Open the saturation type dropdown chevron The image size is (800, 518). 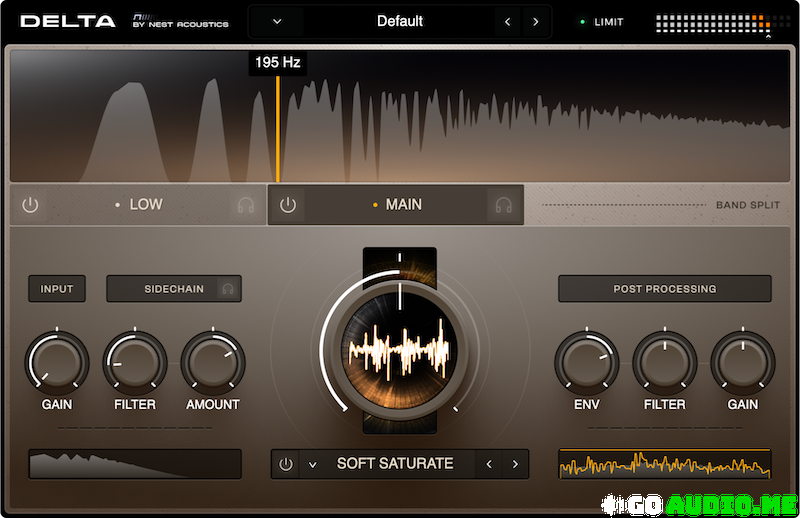click(313, 464)
